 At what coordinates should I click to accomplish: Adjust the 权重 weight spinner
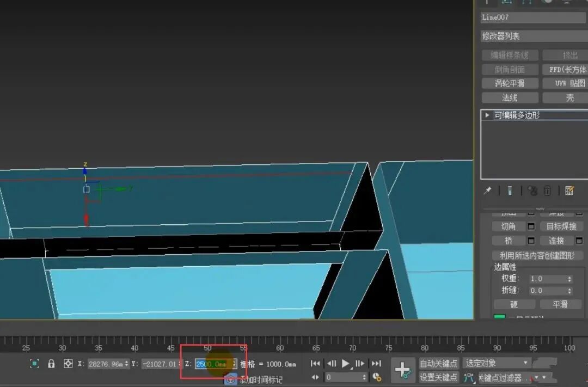click(569, 279)
